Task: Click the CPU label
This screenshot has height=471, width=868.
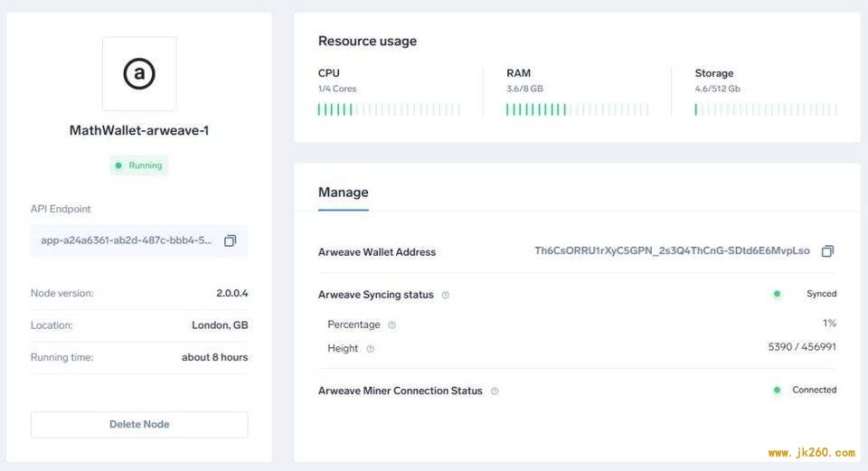Action: click(329, 73)
